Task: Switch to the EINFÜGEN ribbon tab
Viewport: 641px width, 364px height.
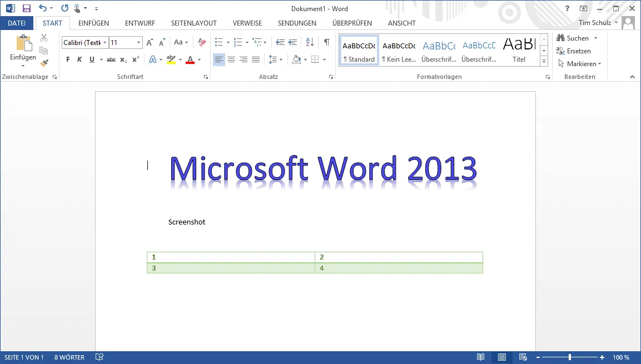Action: (93, 23)
